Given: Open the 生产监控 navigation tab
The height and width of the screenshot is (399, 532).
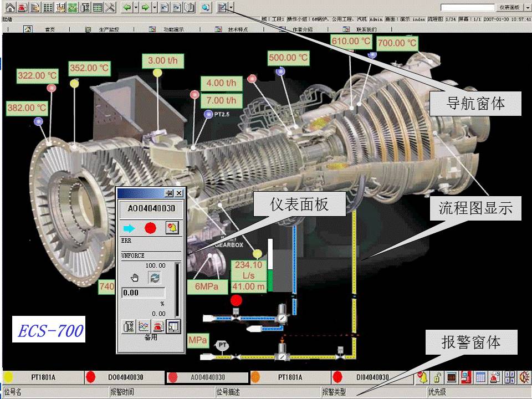Looking at the screenshot, I should [x=107, y=29].
